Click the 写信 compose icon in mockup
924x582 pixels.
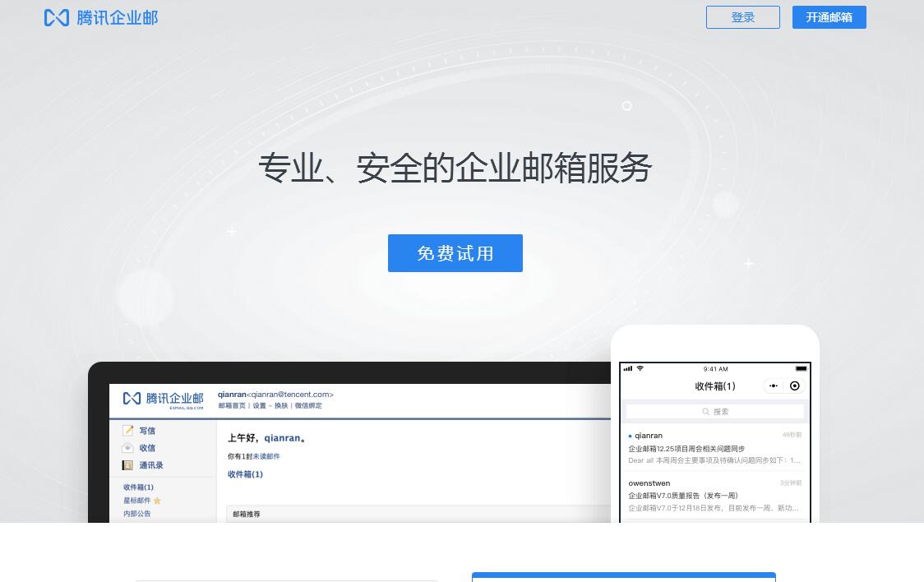pos(128,431)
